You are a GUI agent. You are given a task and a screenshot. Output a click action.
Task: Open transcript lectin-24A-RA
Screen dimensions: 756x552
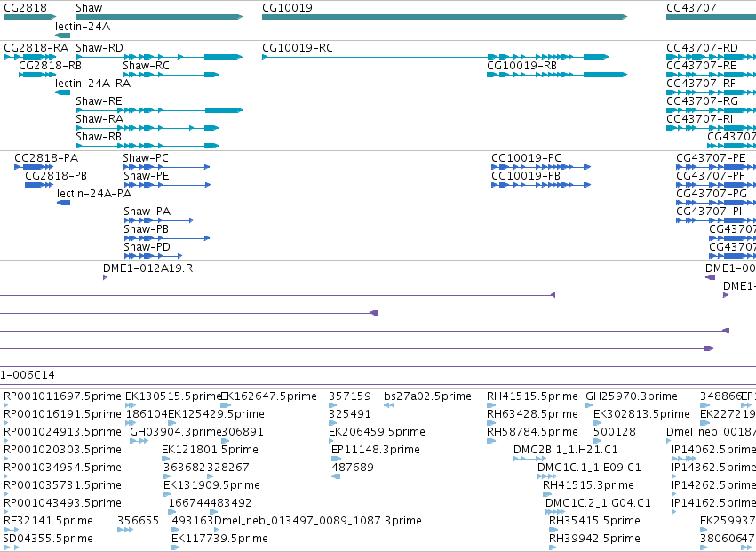[92, 84]
